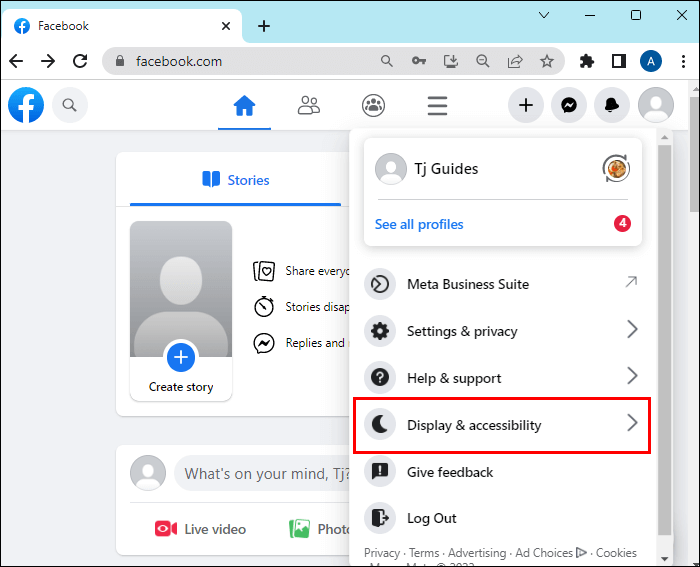Click the moon icon

pyautogui.click(x=380, y=425)
